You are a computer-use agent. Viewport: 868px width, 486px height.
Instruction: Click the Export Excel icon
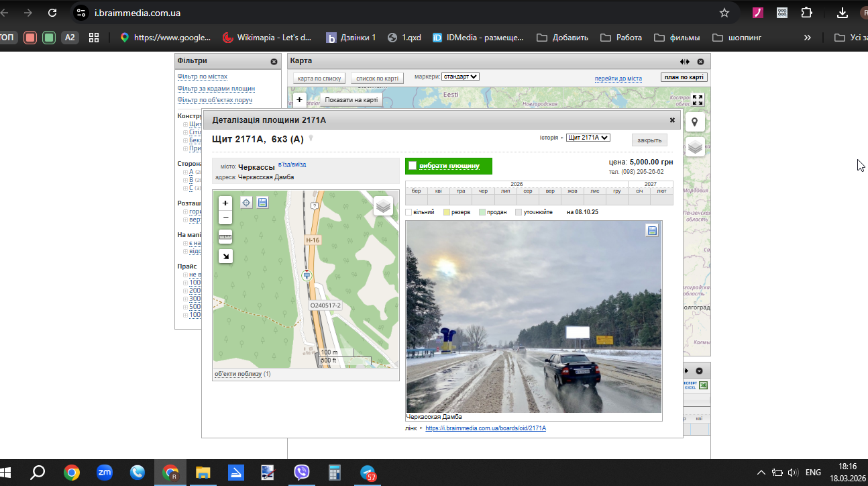click(x=704, y=385)
